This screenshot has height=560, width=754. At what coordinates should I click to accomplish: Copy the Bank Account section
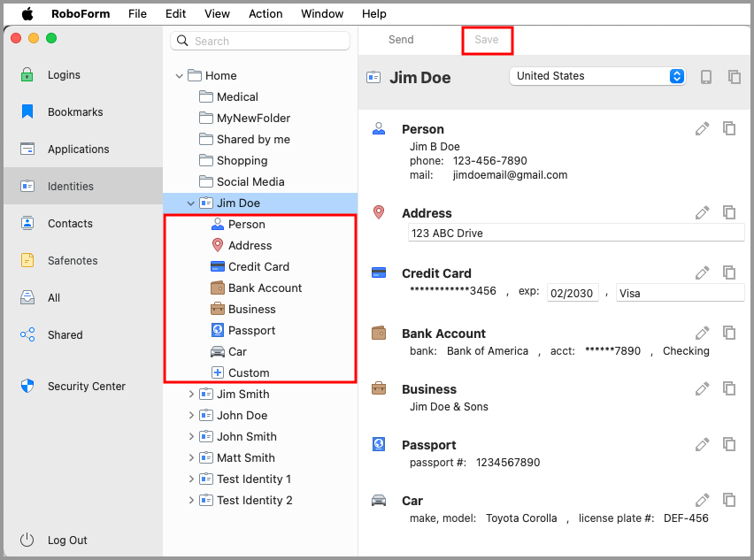(x=729, y=333)
